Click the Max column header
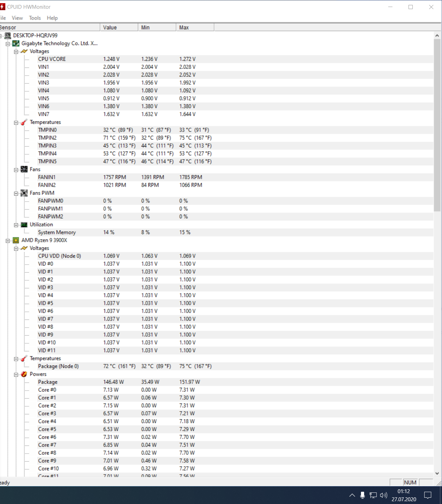The width and height of the screenshot is (442, 504). point(195,27)
